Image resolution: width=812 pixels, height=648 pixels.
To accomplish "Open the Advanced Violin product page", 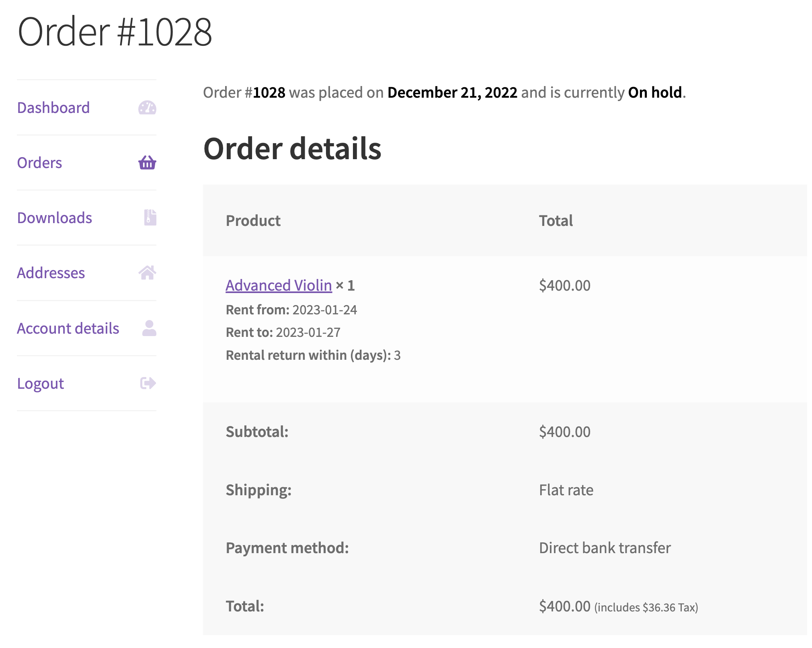I will click(x=278, y=285).
